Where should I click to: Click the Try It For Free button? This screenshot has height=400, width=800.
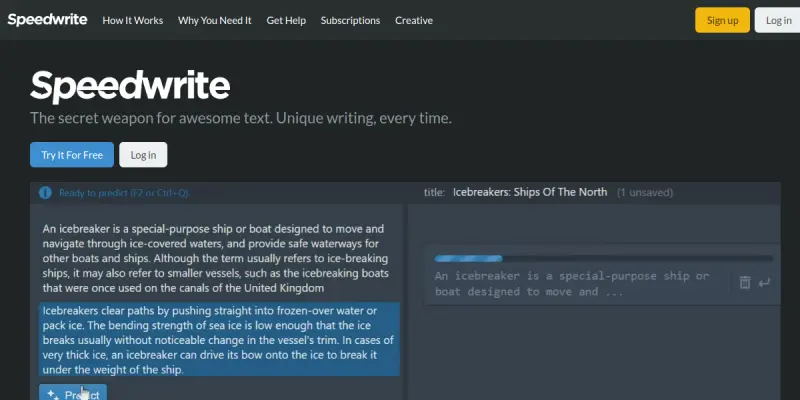click(x=72, y=155)
